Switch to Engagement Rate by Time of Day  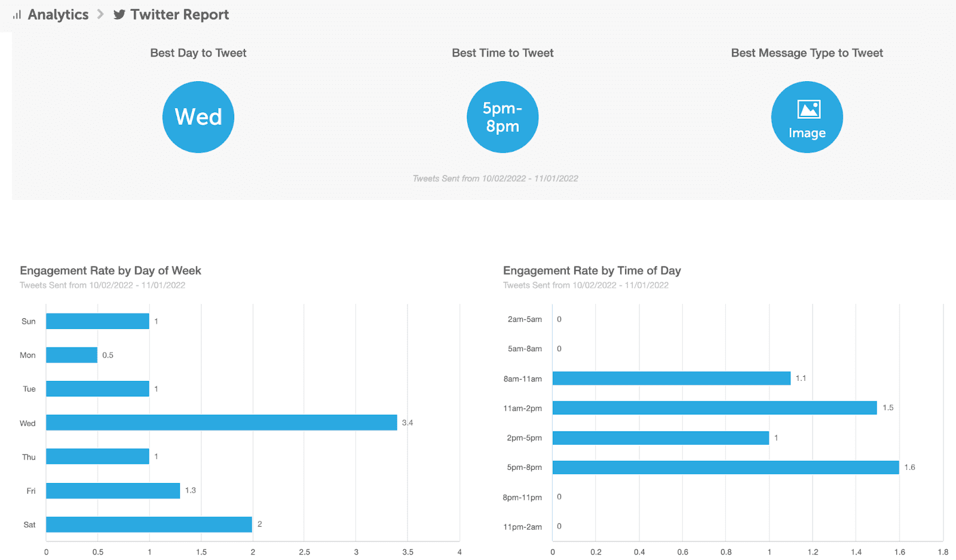[592, 270]
